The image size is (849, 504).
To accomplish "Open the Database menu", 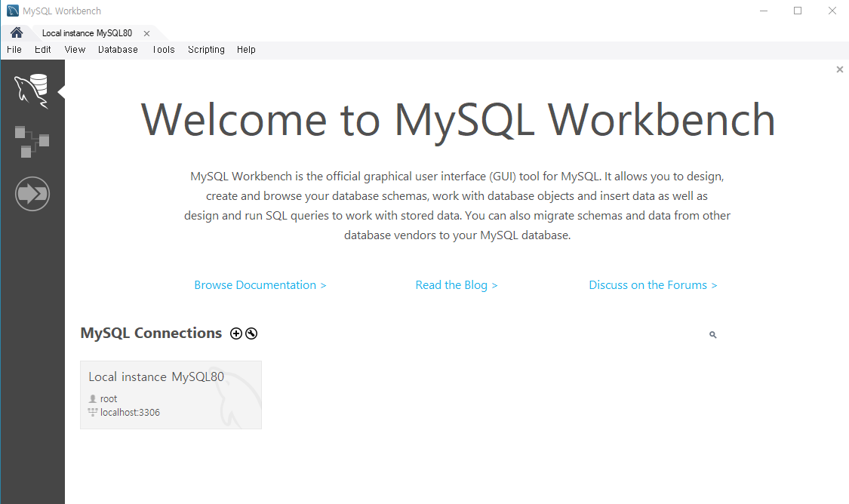I will pos(118,50).
